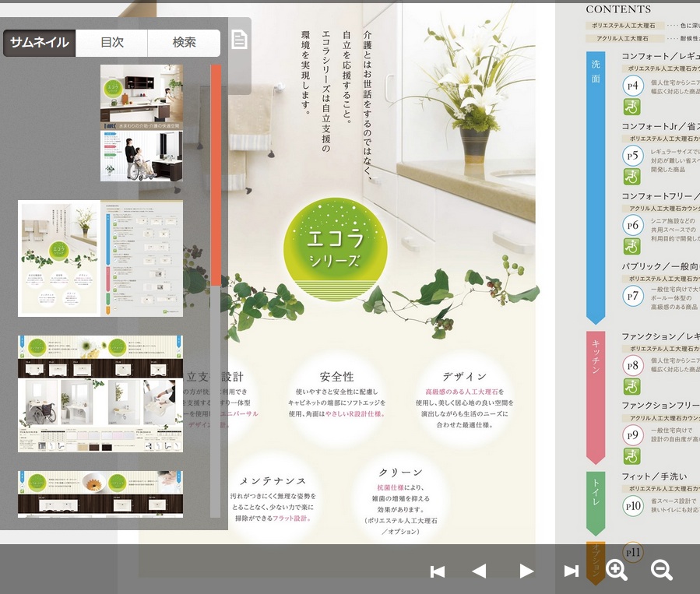Click the p11 page link circle

[633, 553]
